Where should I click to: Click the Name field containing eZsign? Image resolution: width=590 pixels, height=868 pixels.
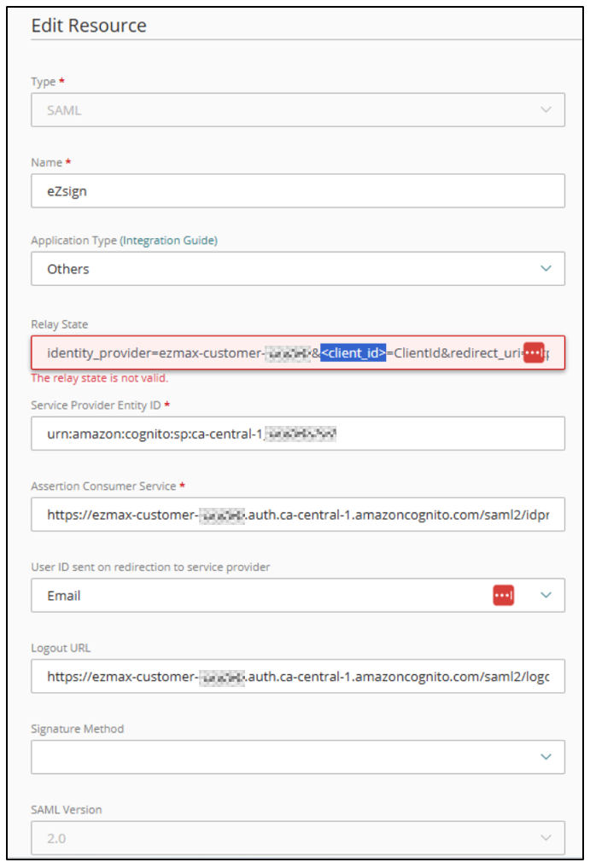pyautogui.click(x=298, y=191)
